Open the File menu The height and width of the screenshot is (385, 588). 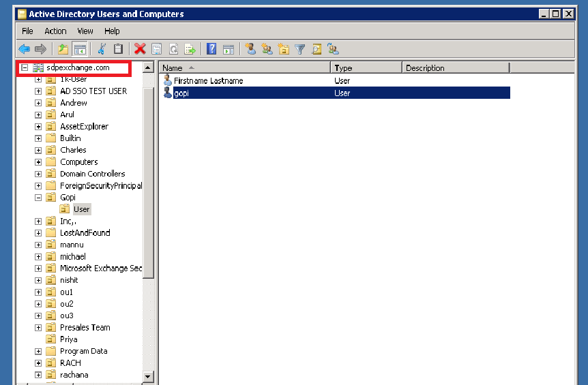tap(27, 31)
